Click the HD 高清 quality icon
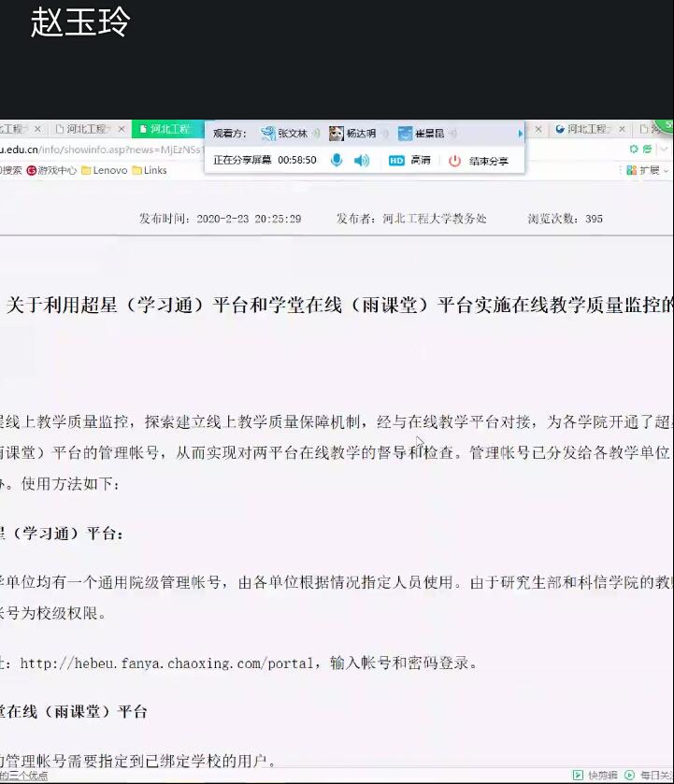 coord(396,161)
